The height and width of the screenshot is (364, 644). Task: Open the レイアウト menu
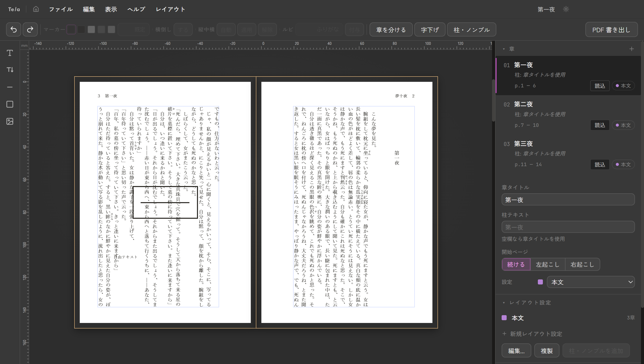tap(170, 9)
